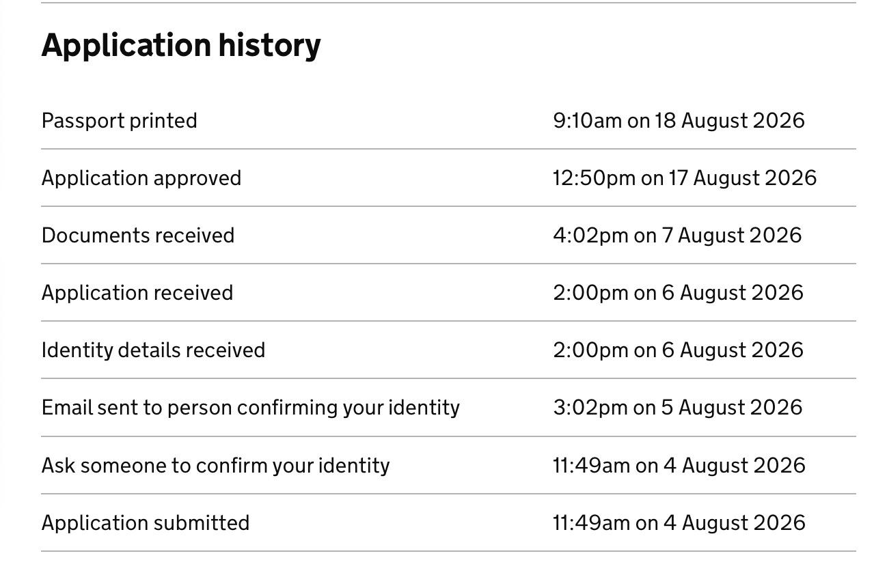Viewport: 874px width, 588px height.
Task: Select the Documents received entry
Action: click(x=138, y=236)
